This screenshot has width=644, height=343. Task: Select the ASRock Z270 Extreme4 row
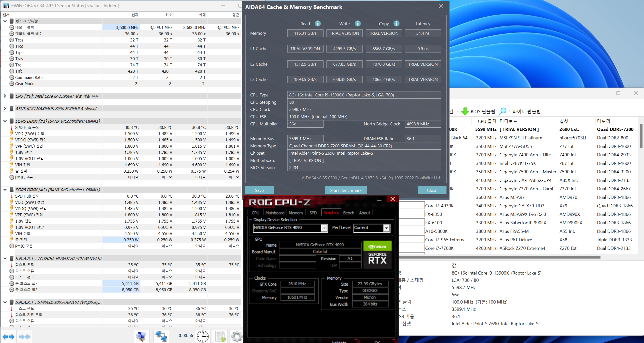click(x=519, y=248)
